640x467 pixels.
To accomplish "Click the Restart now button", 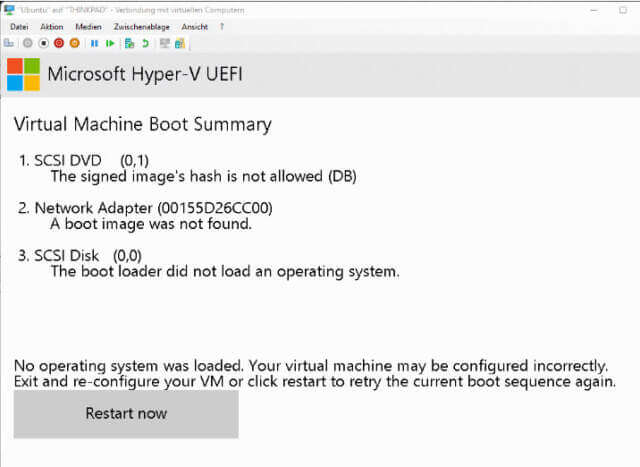I will pyautogui.click(x=126, y=414).
